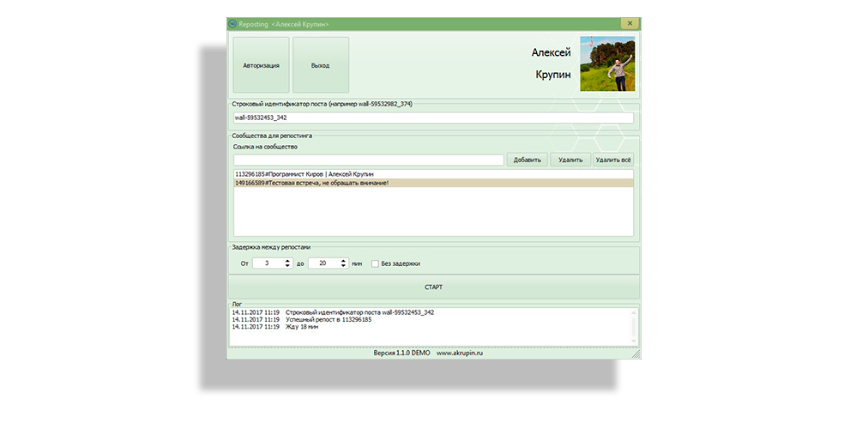
Task: Focus the empty community link input field
Action: (x=369, y=160)
